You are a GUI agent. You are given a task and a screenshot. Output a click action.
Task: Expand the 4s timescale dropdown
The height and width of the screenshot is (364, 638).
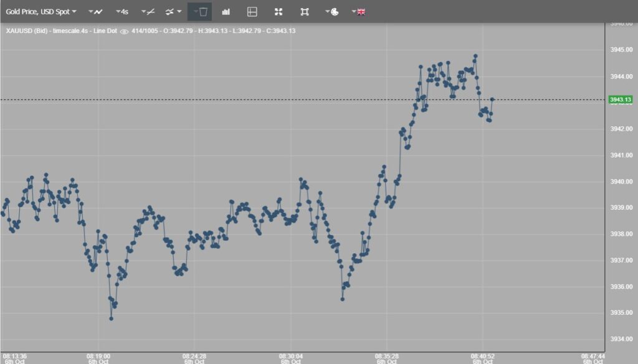(122, 11)
